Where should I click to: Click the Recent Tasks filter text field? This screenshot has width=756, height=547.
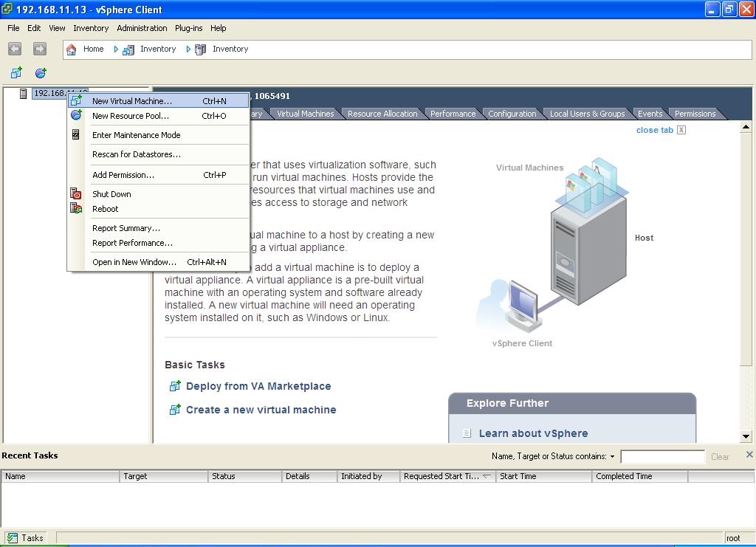[x=662, y=457]
